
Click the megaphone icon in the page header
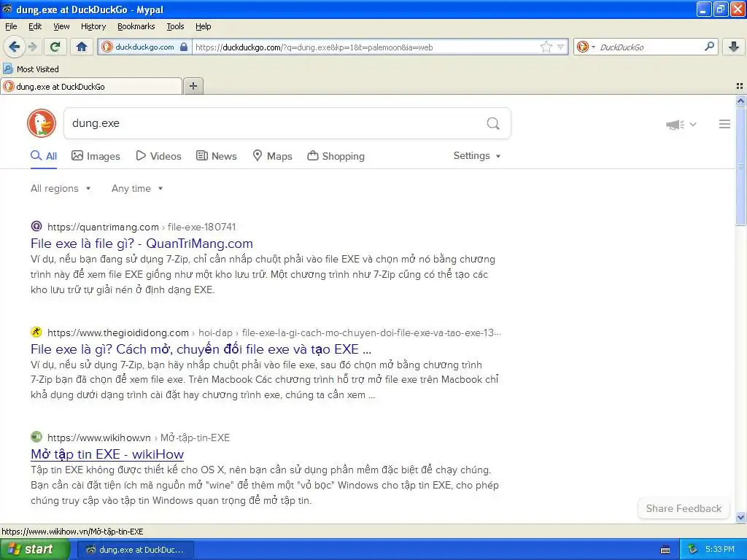(x=675, y=124)
